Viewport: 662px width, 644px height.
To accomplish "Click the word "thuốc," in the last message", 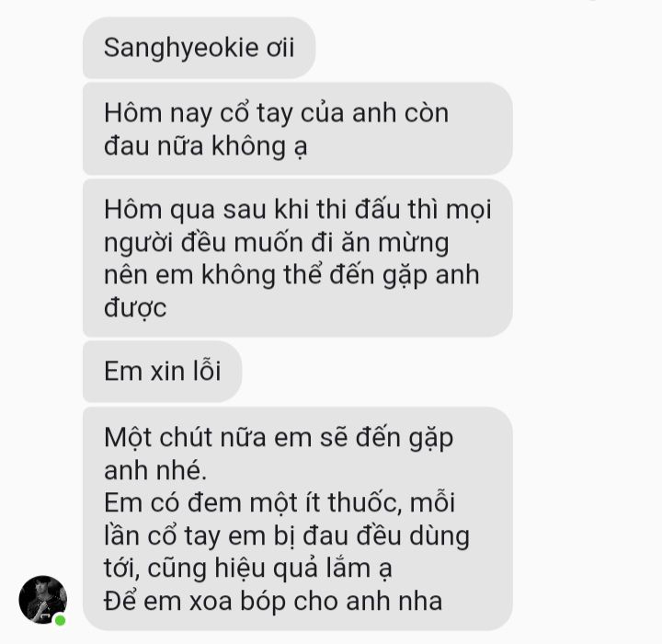I will (365, 503).
